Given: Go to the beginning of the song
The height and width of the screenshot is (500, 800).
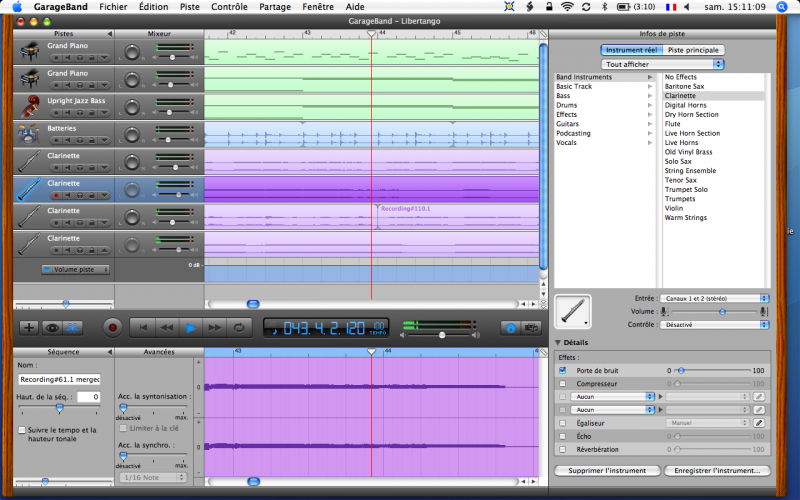Looking at the screenshot, I should [x=142, y=328].
